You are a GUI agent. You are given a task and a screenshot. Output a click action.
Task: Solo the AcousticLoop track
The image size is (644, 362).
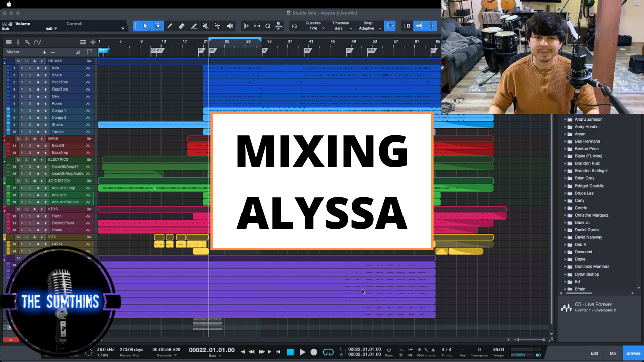[30, 188]
